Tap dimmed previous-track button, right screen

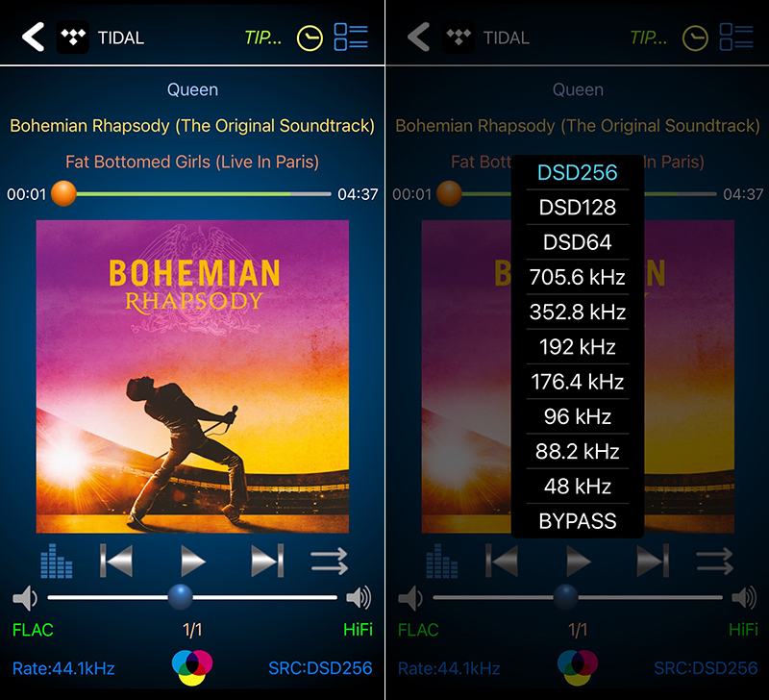pos(502,561)
